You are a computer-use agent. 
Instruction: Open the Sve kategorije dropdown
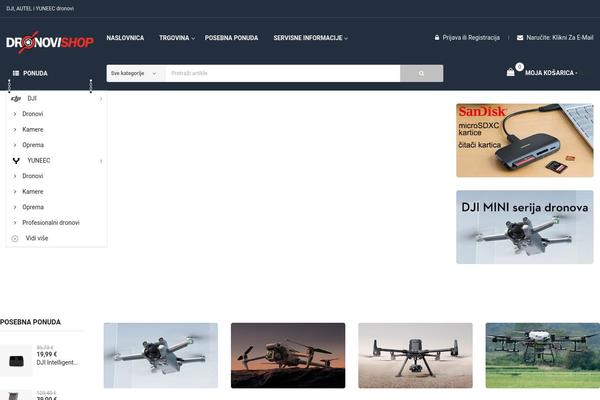[136, 73]
